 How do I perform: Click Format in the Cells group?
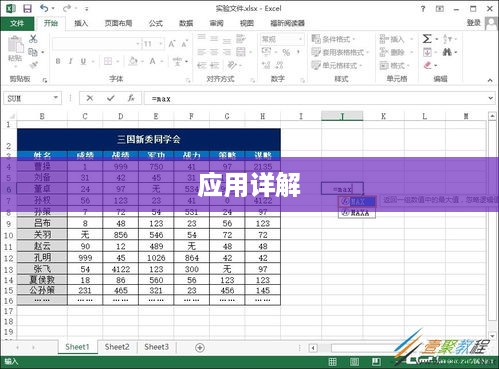[395, 65]
